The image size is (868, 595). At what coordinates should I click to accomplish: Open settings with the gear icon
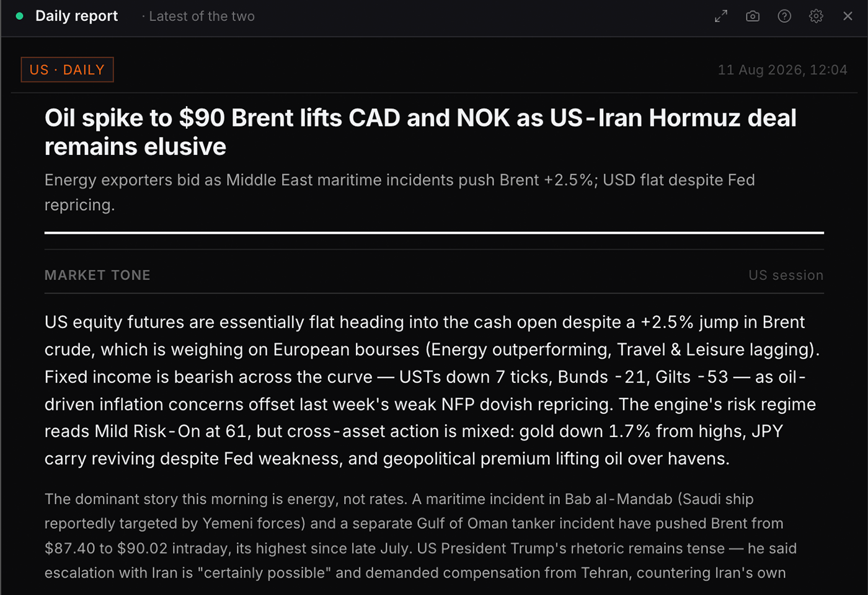(x=816, y=16)
